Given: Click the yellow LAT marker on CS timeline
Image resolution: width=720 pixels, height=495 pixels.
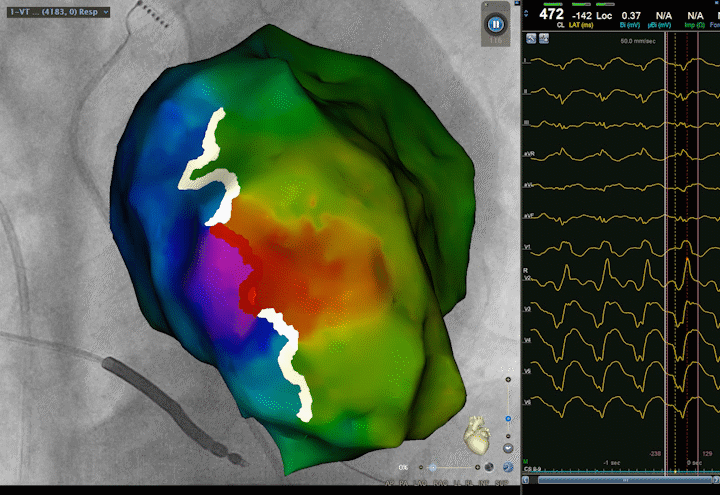Looking at the screenshot, I should coord(675,472).
